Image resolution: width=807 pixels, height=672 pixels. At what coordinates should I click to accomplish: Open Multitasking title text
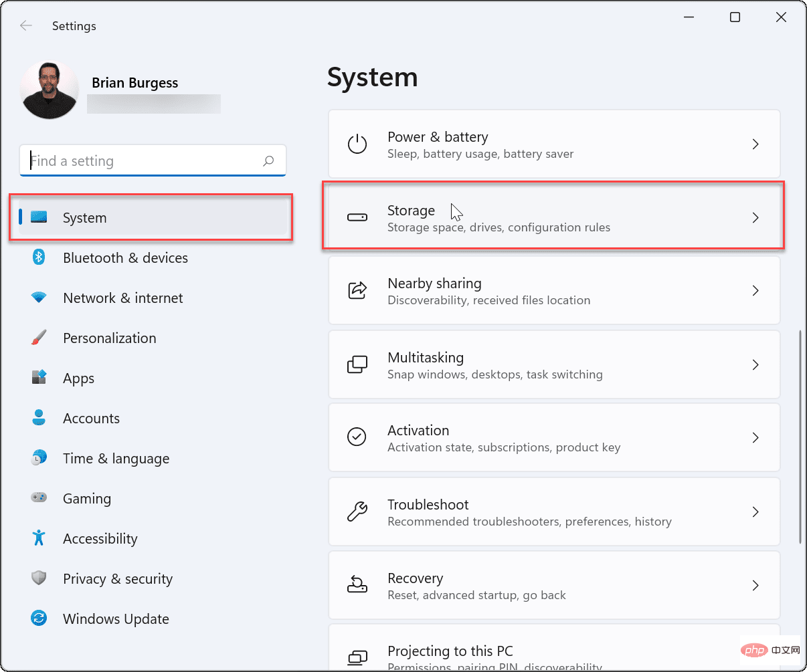pos(426,357)
